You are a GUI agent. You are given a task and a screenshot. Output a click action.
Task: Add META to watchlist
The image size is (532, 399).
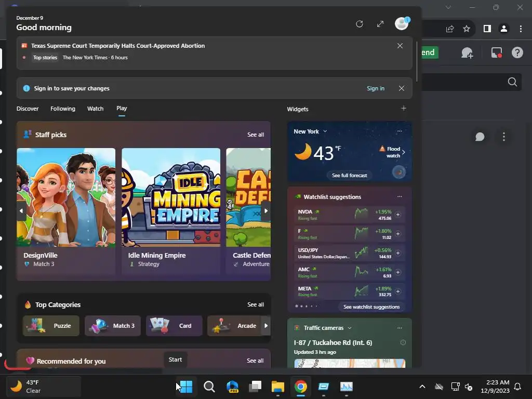coord(398,291)
